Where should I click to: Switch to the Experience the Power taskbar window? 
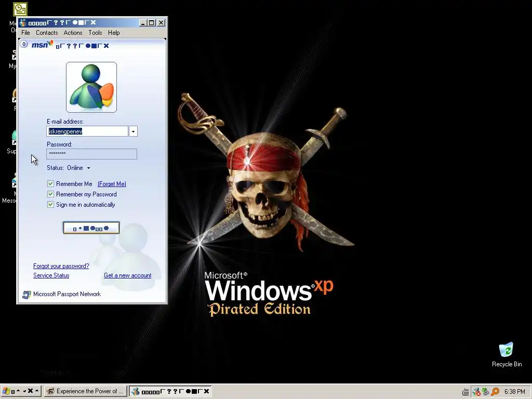point(86,391)
